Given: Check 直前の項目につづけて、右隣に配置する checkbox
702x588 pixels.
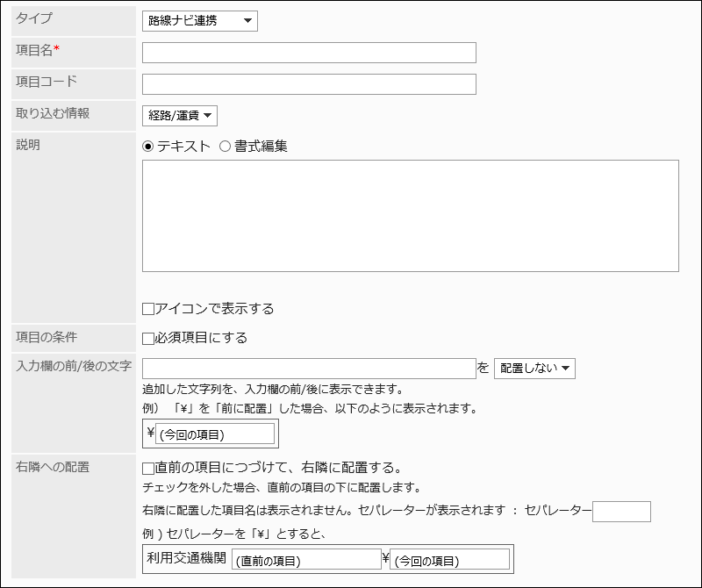Looking at the screenshot, I should pyautogui.click(x=148, y=468).
